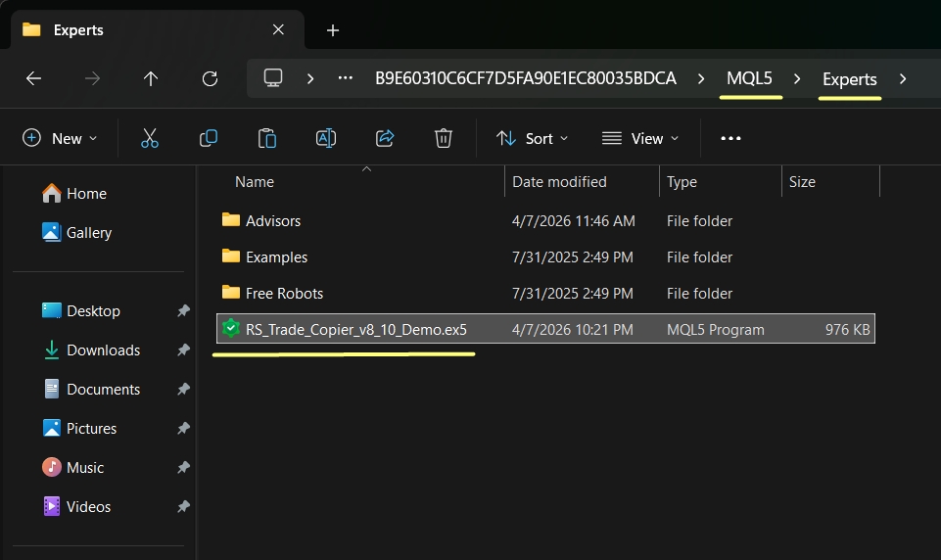The image size is (941, 560).
Task: Click the MQL5 Program type cell
Action: click(x=716, y=330)
